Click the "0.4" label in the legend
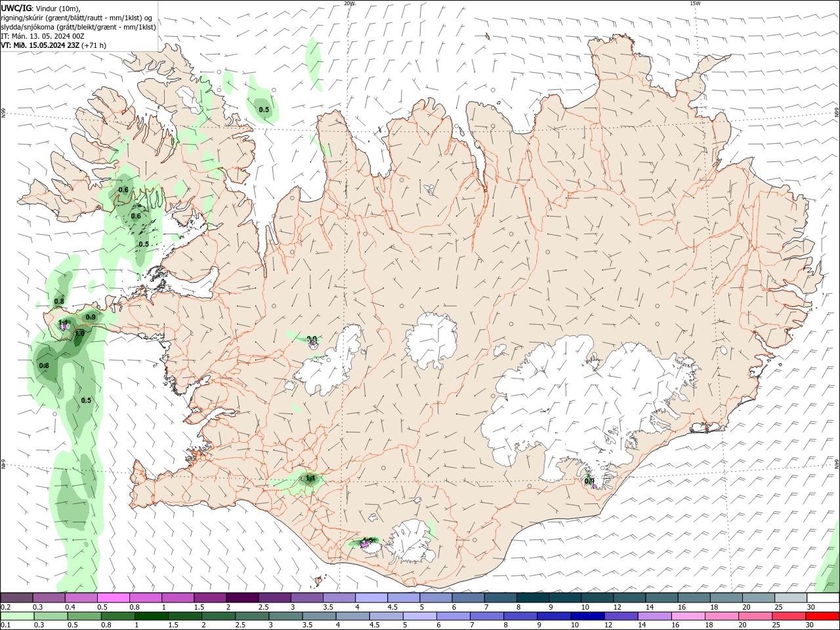Viewport: 840px width, 630px height. [70, 607]
